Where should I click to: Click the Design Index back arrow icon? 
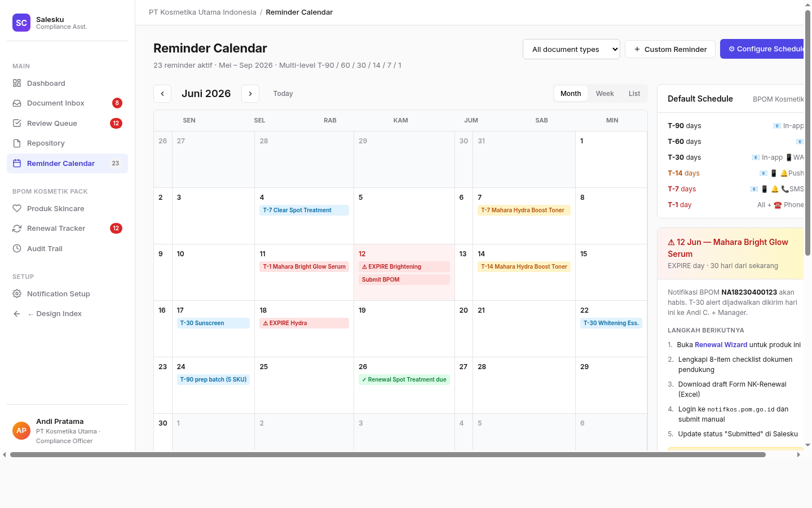click(x=17, y=314)
